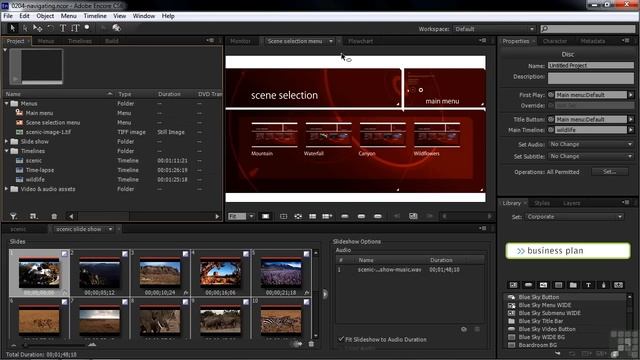The image size is (640, 360).
Task: Toggle slide 5 corner checkbox
Action: (x=307, y=254)
